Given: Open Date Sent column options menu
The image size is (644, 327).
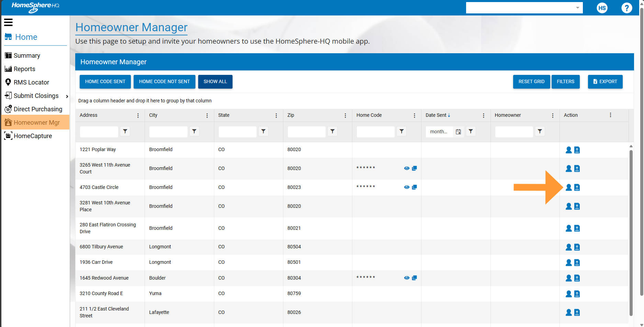Looking at the screenshot, I should pyautogui.click(x=484, y=115).
